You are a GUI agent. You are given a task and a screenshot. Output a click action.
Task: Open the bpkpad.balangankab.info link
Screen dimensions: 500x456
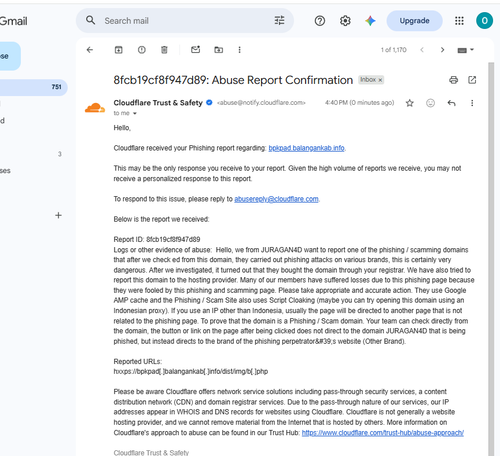coord(306,148)
